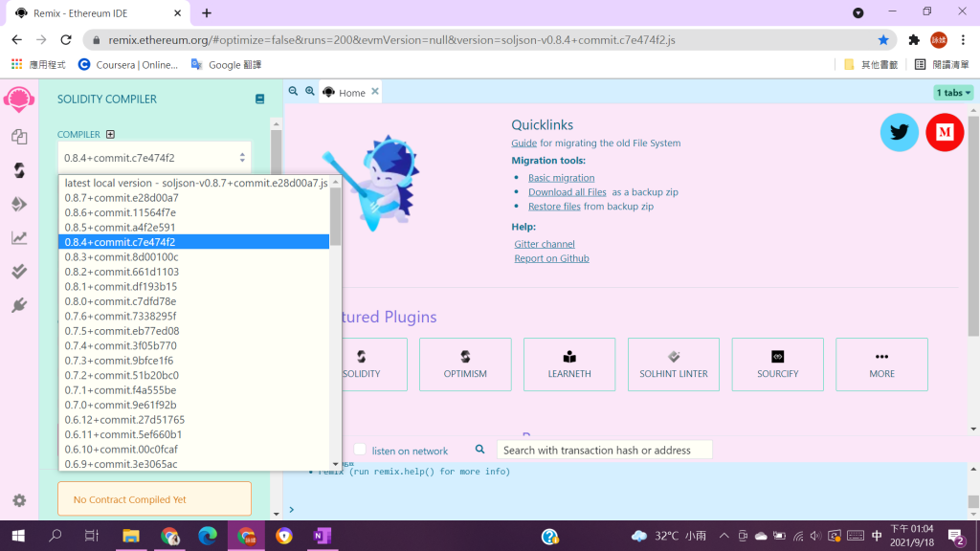Reload the browser page
This screenshot has height=551, width=980.
coord(66,40)
